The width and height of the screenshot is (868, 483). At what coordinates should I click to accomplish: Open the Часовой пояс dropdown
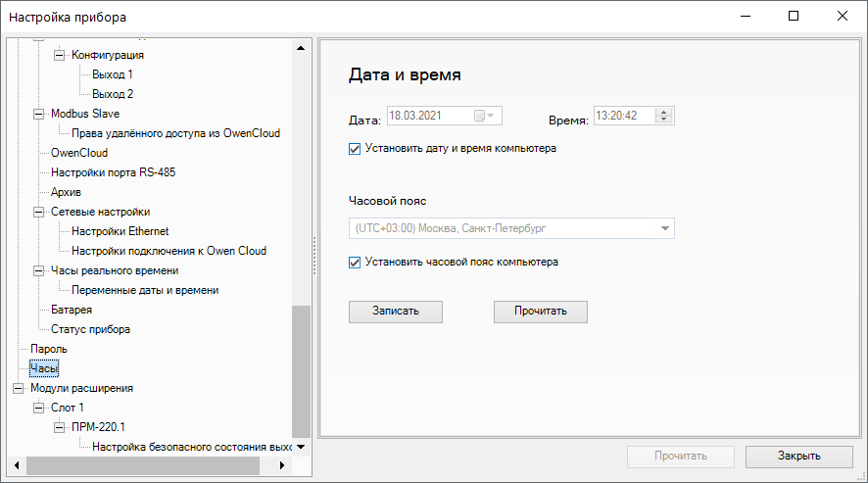click(x=665, y=228)
